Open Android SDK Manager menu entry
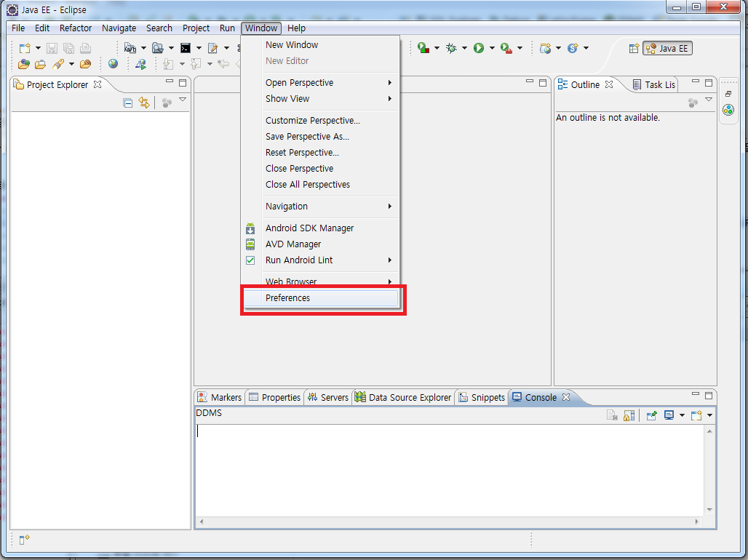 point(309,228)
